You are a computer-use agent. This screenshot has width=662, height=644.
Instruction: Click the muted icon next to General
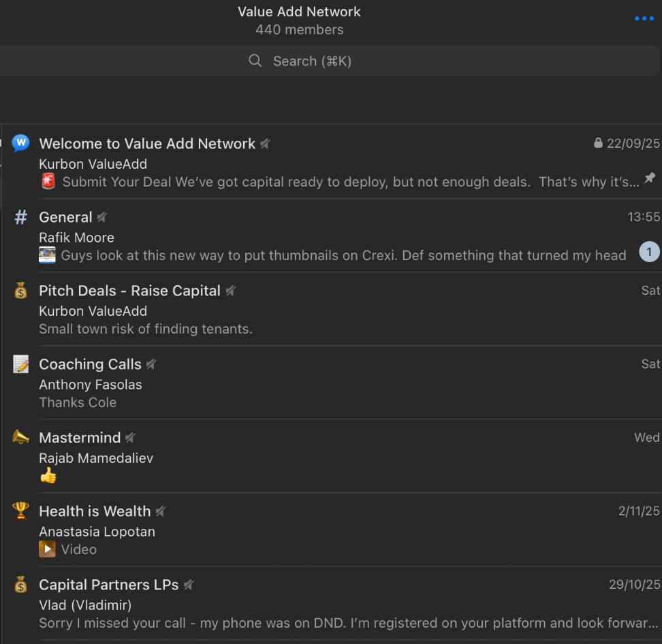(101, 217)
